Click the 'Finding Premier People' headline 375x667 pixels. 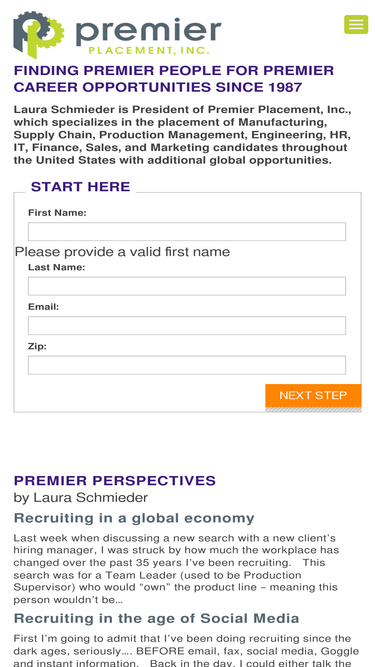point(173,79)
